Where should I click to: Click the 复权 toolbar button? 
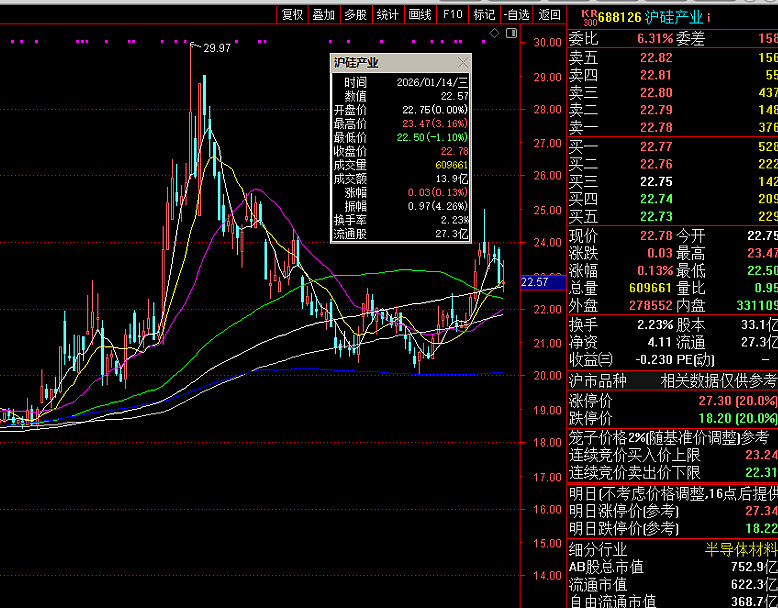click(x=292, y=14)
